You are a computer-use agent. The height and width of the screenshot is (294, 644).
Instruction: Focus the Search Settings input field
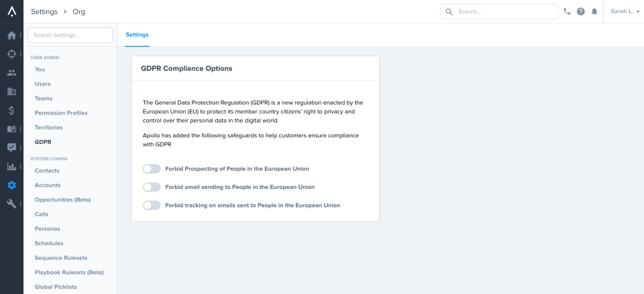tap(70, 35)
